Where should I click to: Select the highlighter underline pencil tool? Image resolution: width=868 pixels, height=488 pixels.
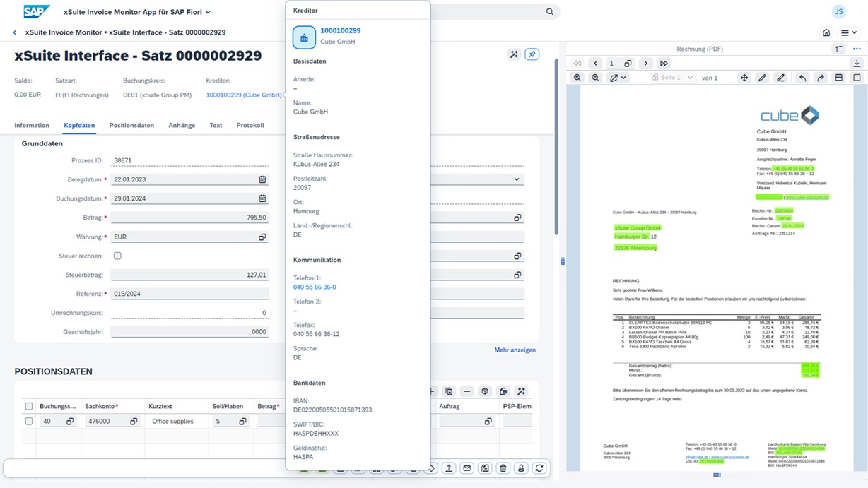780,78
